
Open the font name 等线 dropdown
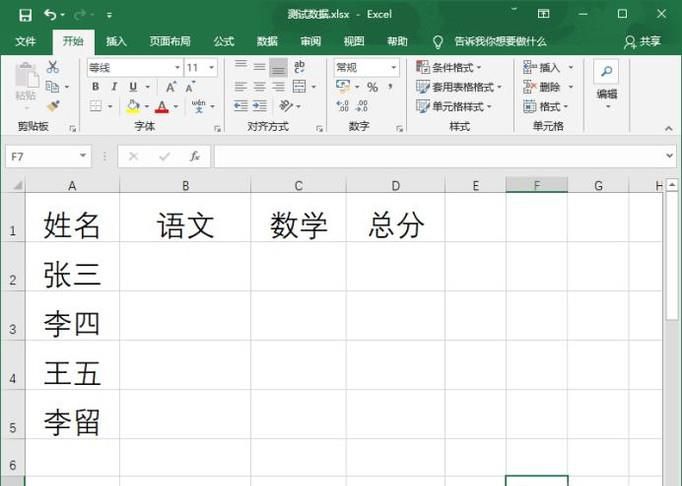177,67
